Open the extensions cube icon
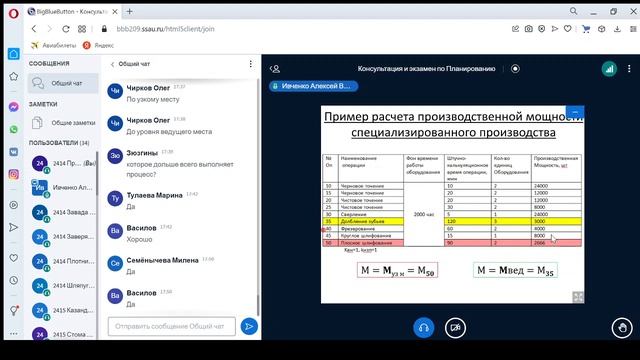 click(x=602, y=29)
